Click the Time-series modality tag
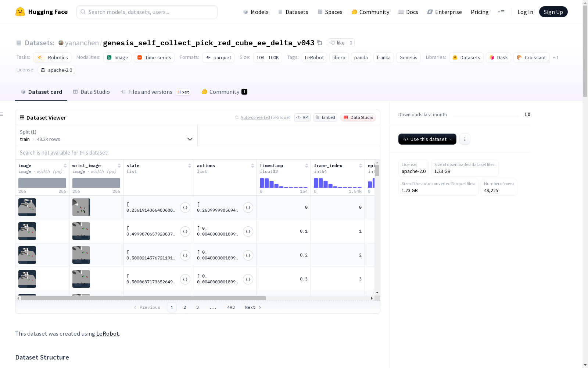588x368 pixels. (x=154, y=57)
